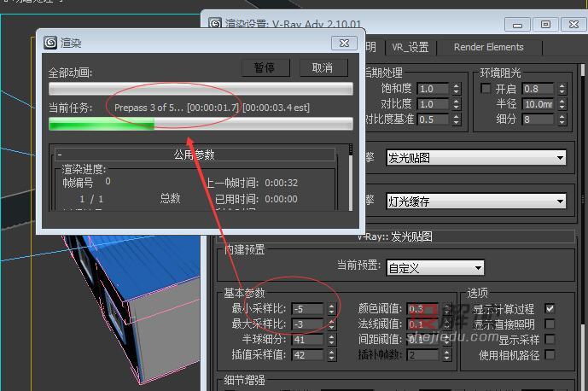This screenshot has height=391, width=588.
Task: Click the 渲染设置 panel vertical scrollbar
Action: click(582, 225)
